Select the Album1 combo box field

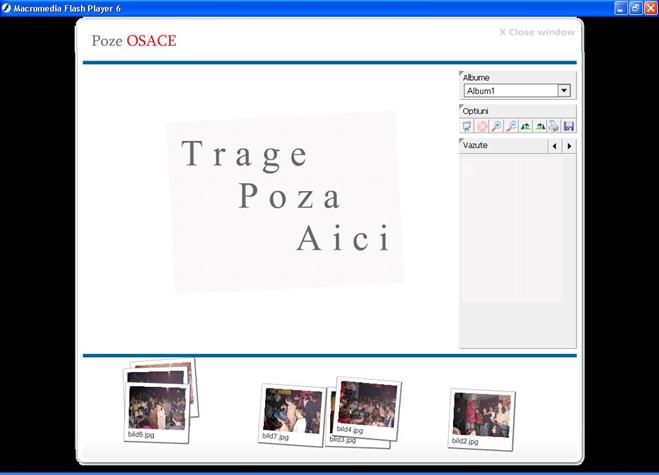coord(510,91)
